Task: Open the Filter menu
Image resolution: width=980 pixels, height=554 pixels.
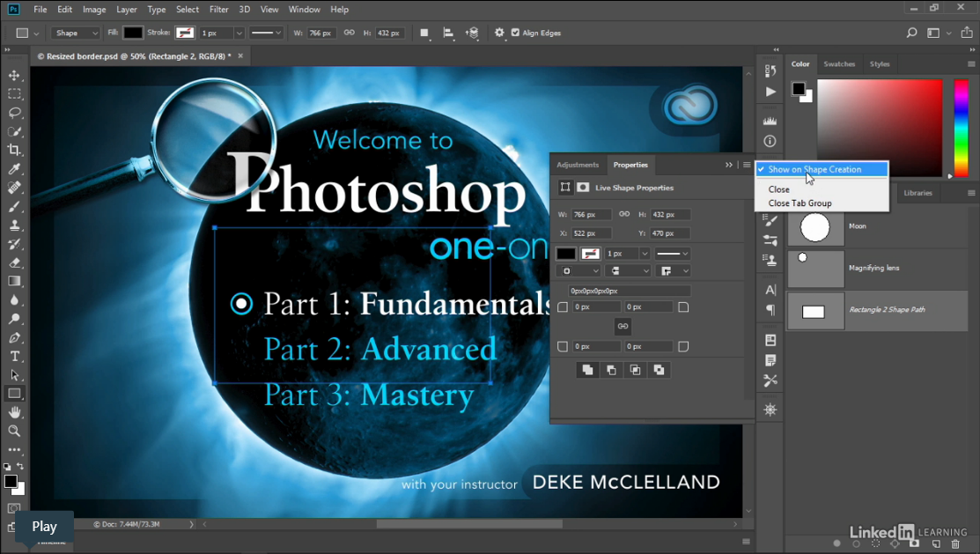Action: pyautogui.click(x=218, y=10)
